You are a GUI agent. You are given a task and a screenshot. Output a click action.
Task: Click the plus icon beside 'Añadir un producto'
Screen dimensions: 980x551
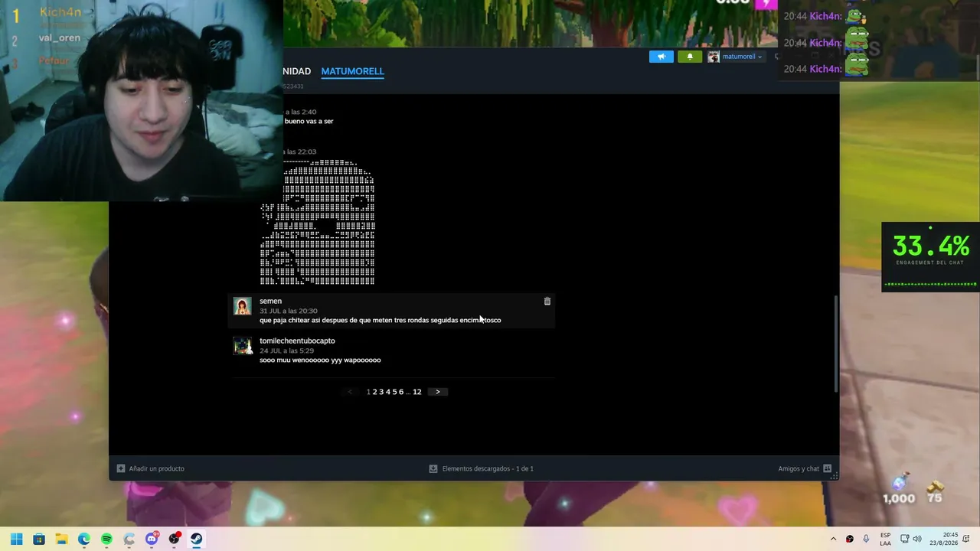121,468
